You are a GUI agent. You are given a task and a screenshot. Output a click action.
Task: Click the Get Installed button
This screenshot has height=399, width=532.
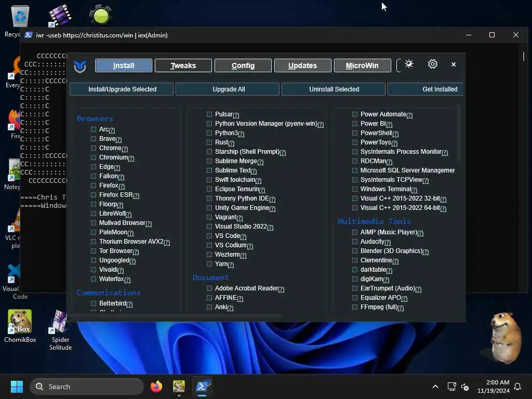tap(425, 89)
